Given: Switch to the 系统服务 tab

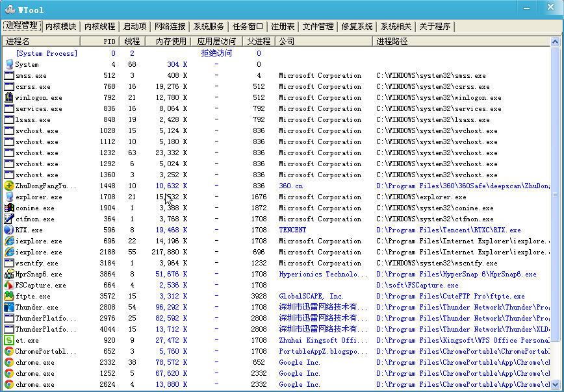Looking at the screenshot, I should tap(209, 27).
